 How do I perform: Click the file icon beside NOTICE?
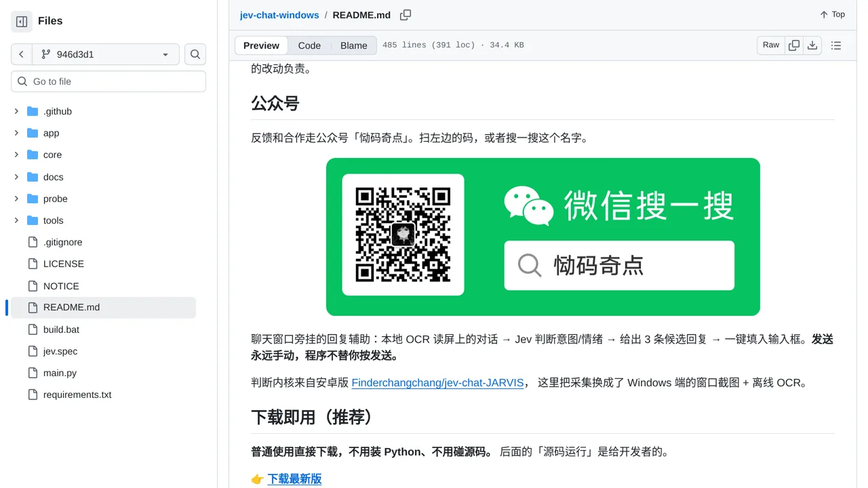pyautogui.click(x=33, y=286)
